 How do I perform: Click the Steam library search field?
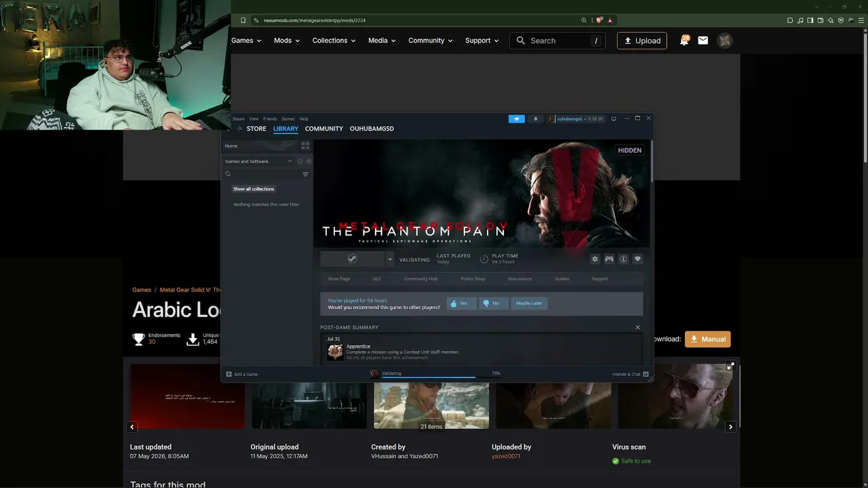click(x=267, y=174)
